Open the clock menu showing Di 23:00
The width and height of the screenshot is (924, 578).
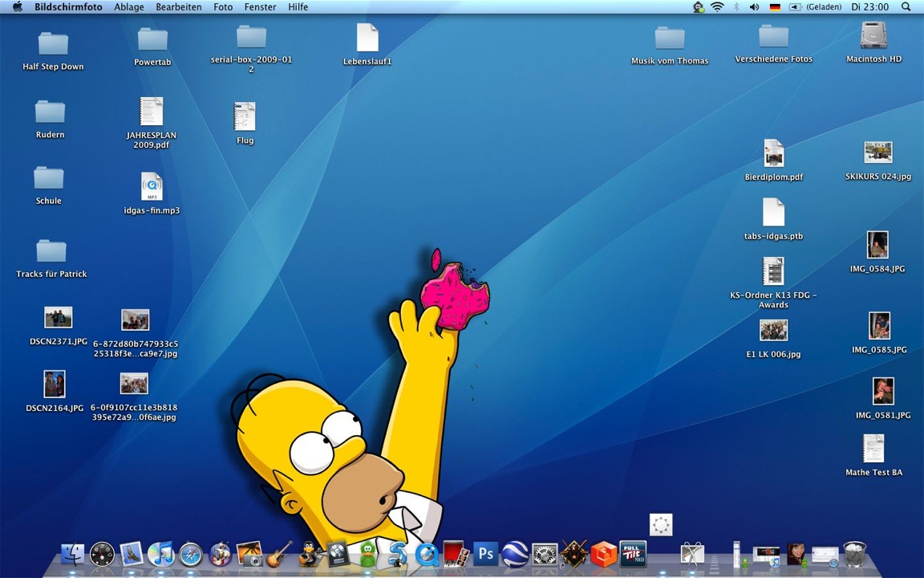[869, 7]
